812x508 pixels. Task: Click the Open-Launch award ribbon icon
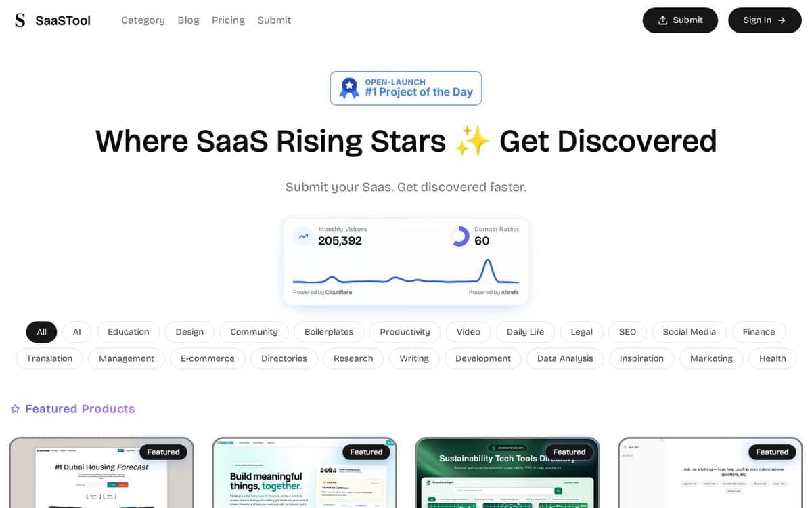point(349,88)
